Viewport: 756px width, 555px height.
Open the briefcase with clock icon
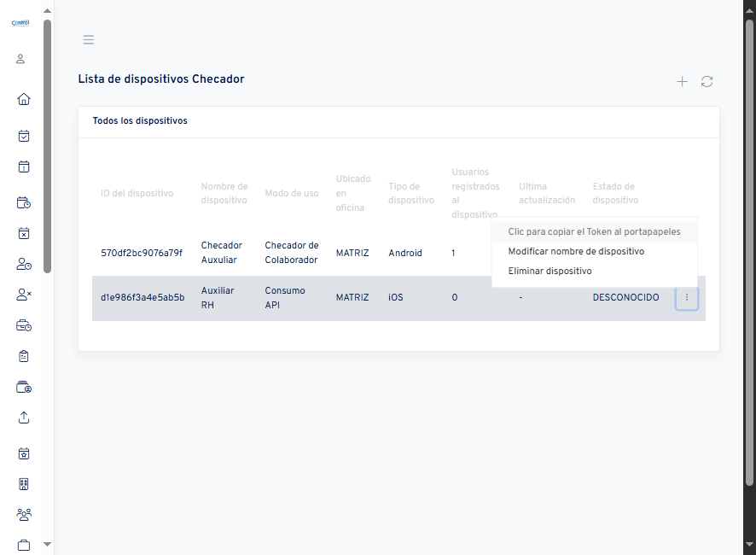tap(24, 326)
